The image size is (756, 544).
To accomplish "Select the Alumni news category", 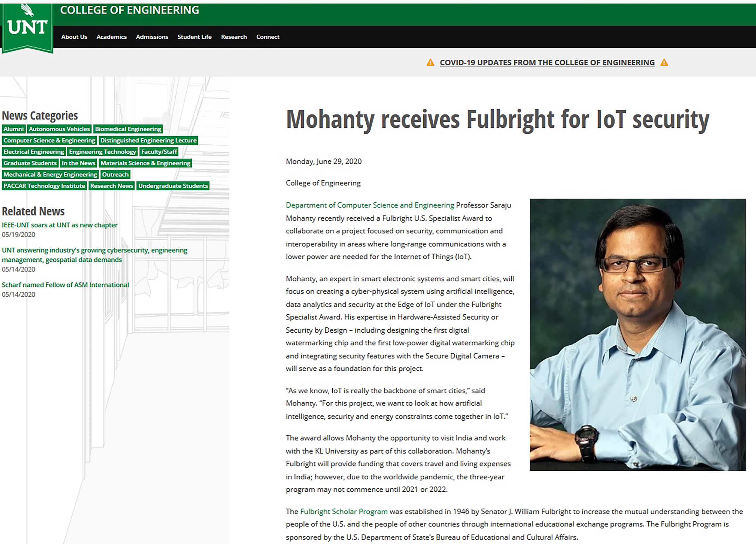I will click(14, 129).
